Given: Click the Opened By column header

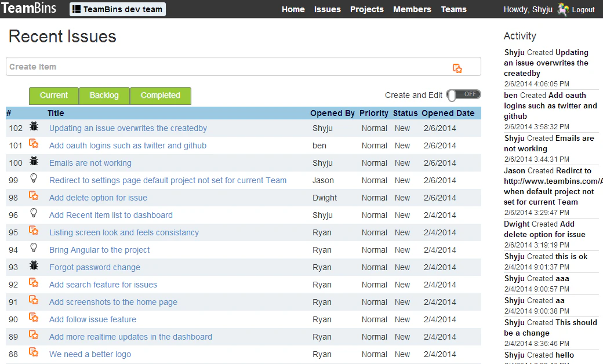Looking at the screenshot, I should coord(332,113).
